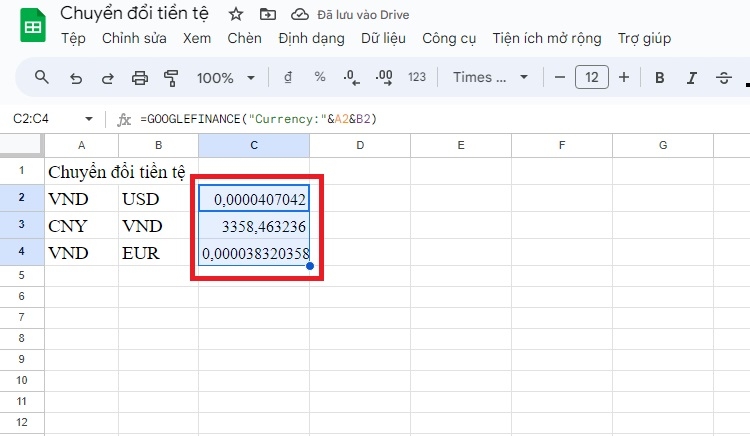Open the 100% zoom dropdown
Viewport: 750px width, 436px height.
[x=226, y=77]
